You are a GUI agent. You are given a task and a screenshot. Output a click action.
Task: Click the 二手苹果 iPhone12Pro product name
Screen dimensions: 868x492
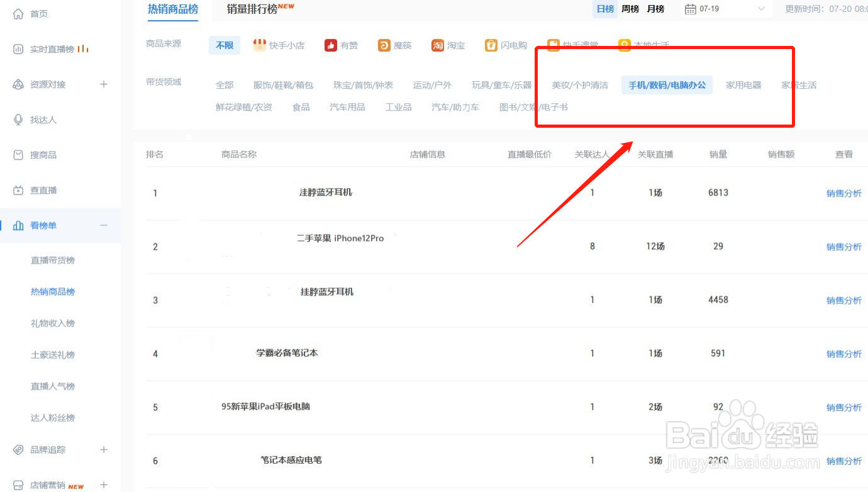(x=340, y=238)
